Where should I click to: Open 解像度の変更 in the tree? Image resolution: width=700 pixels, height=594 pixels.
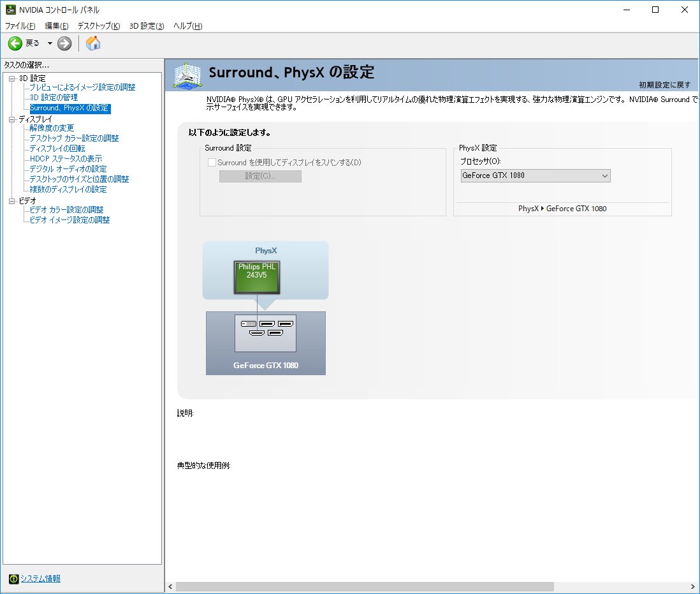point(52,129)
